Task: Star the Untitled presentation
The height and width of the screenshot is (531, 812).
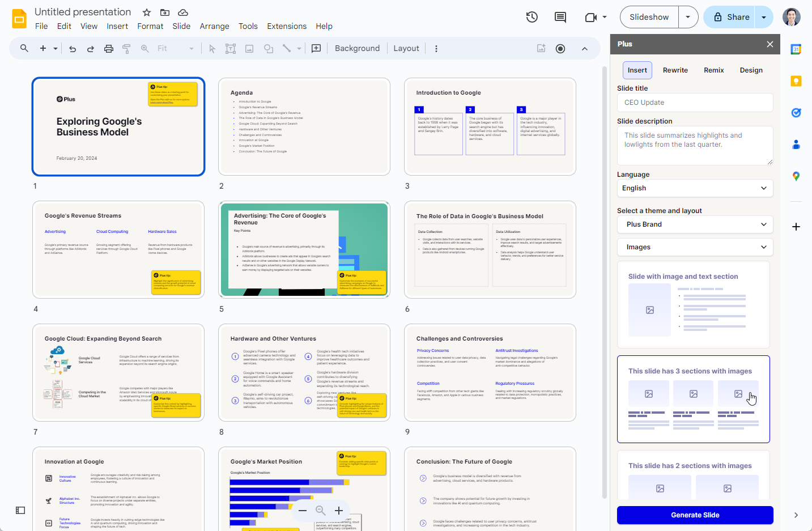Action: [147, 12]
